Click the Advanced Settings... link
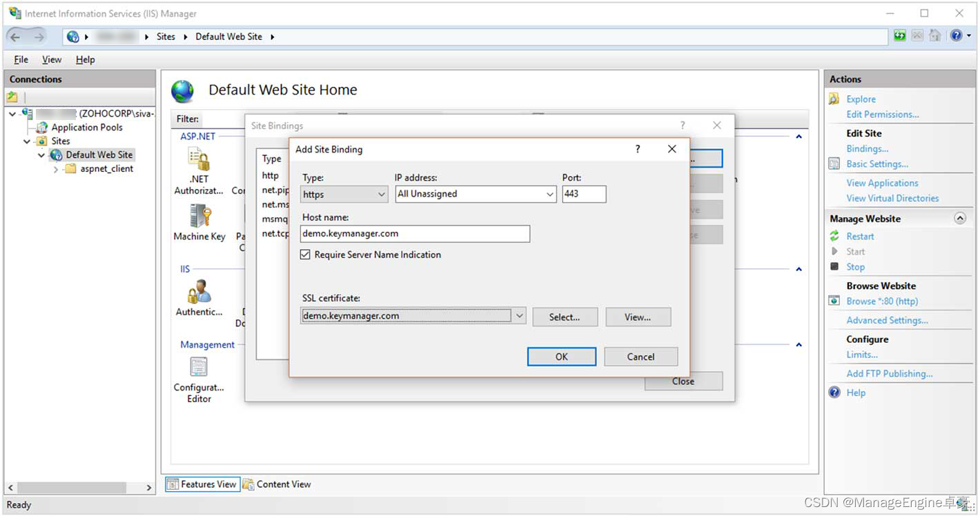The width and height of the screenshot is (980, 516). pos(888,320)
